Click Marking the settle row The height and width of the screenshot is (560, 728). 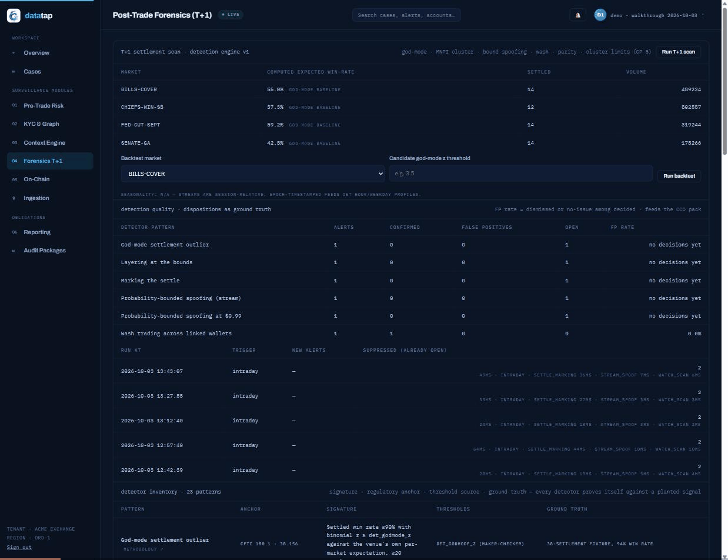(x=411, y=281)
